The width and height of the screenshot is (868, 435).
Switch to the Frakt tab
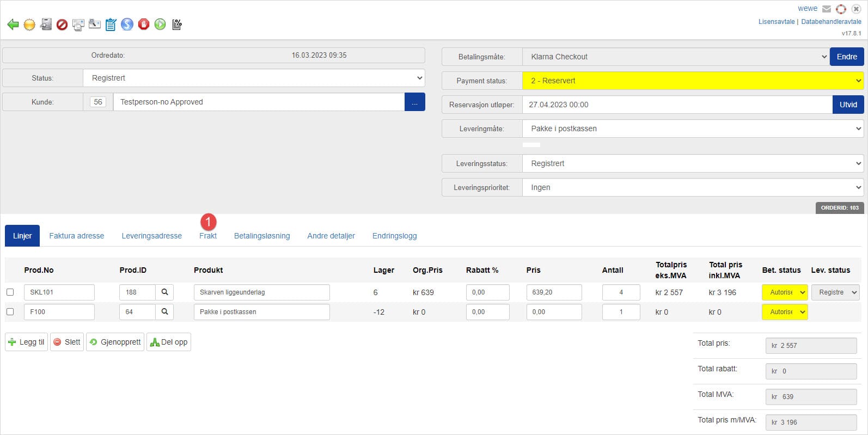(x=208, y=236)
